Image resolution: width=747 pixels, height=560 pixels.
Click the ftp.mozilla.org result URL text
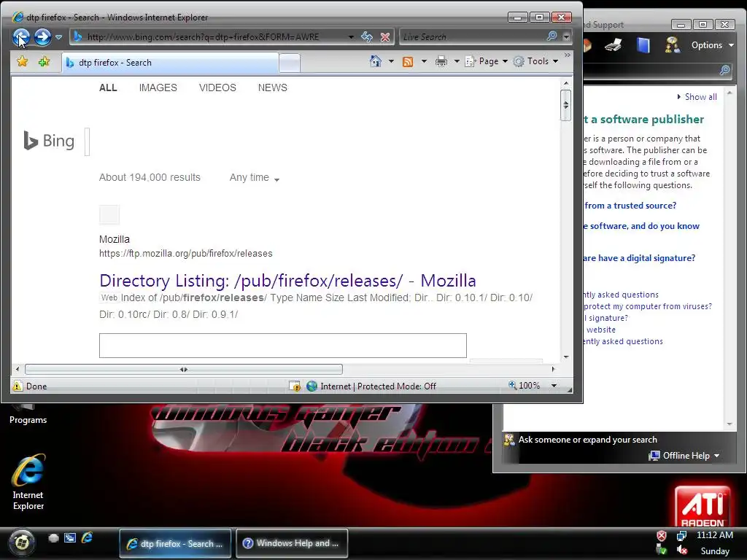click(x=186, y=253)
